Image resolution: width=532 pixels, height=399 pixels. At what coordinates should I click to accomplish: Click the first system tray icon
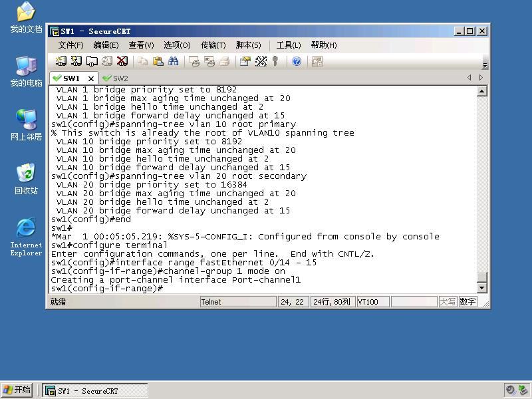click(x=510, y=390)
